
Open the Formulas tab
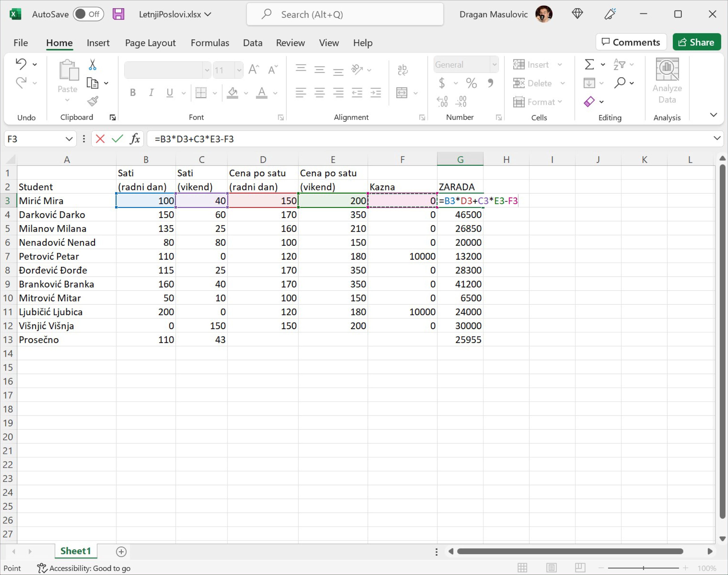[210, 43]
